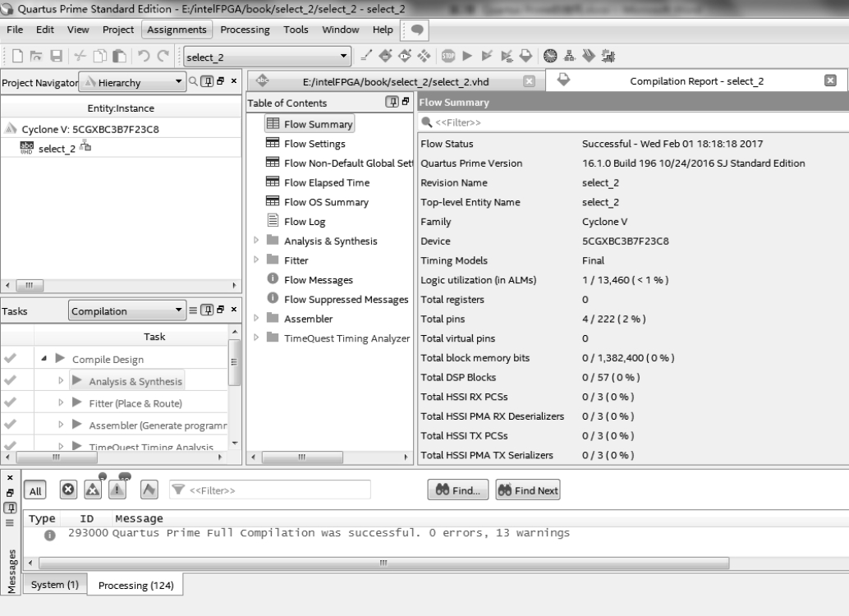
Task: Expand the Assembler report folder
Action: pos(256,318)
